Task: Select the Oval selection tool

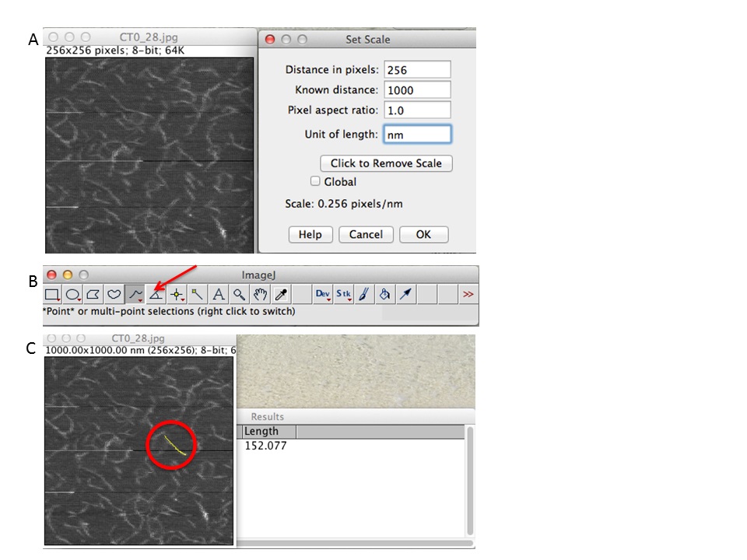Action: pyautogui.click(x=72, y=294)
